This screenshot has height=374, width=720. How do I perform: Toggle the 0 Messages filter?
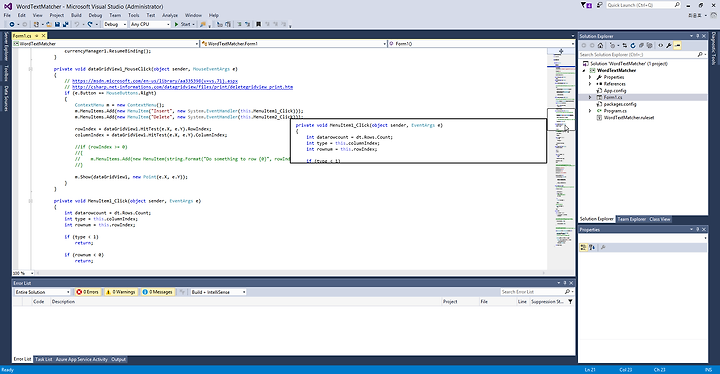pyautogui.click(x=158, y=292)
